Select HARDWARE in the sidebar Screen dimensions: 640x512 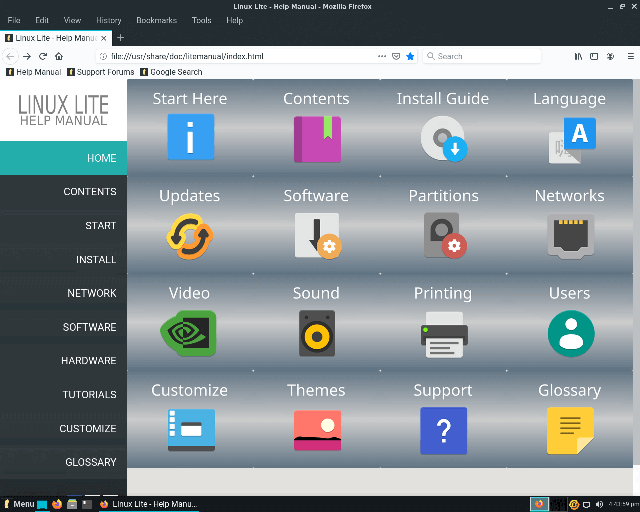89,361
